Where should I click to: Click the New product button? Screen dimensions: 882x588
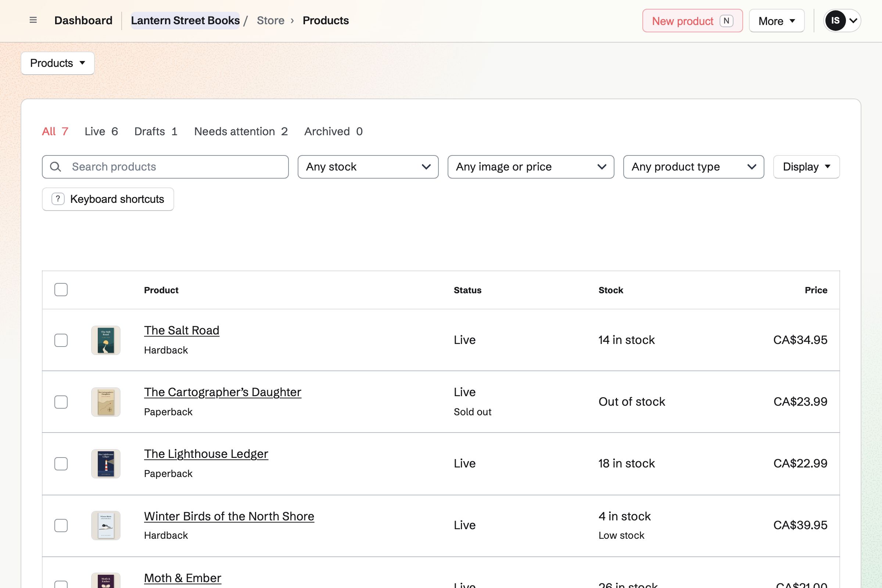pyautogui.click(x=692, y=21)
